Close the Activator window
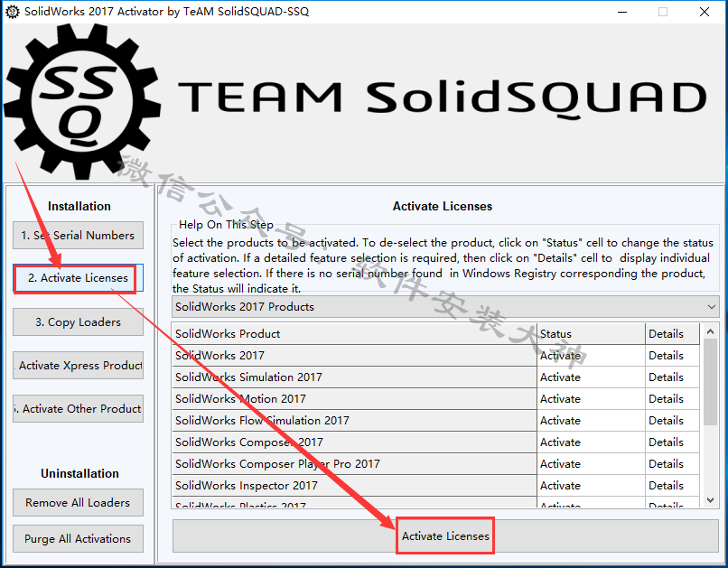Image resolution: width=728 pixels, height=568 pixels. click(x=704, y=12)
